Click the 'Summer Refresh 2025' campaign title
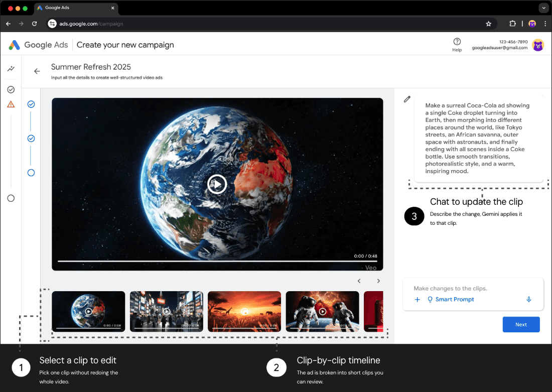This screenshot has height=392, width=552. pyautogui.click(x=91, y=67)
